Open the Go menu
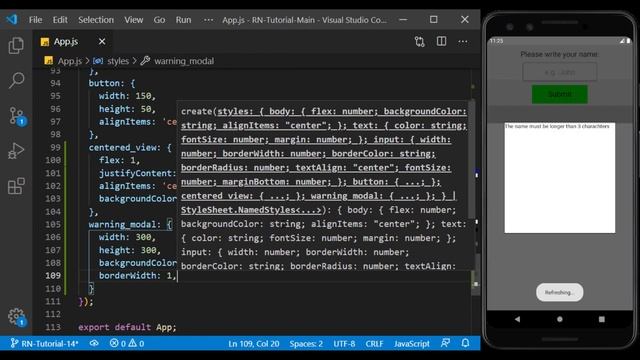The height and width of the screenshot is (360, 640). (159, 20)
